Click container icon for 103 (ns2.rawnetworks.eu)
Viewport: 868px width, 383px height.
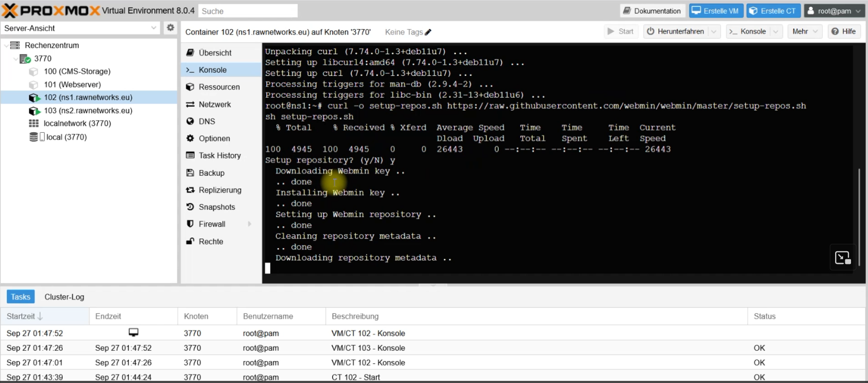pos(34,110)
